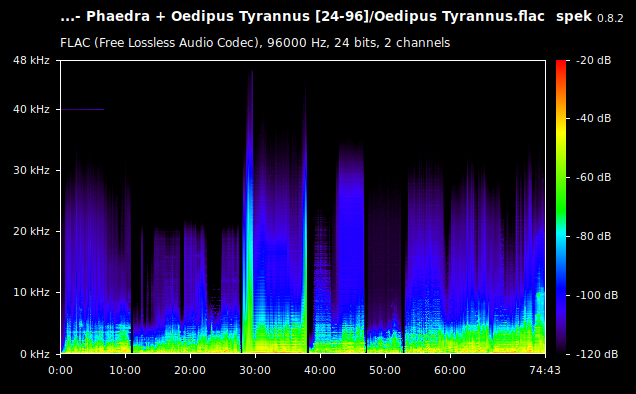636x394 pixels.
Task: Click the tall spectral spike near 30:00
Action: click(249, 211)
